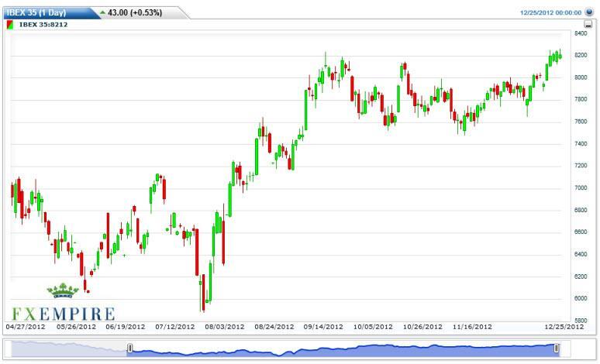600x364 pixels.
Task: Click the 12/25/2012 00:00:00 timestamp
Action: click(x=550, y=12)
